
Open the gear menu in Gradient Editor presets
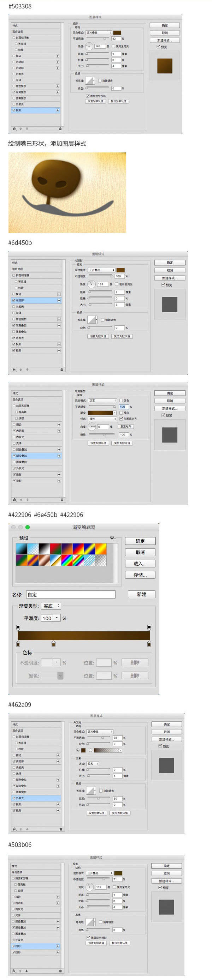(x=113, y=537)
